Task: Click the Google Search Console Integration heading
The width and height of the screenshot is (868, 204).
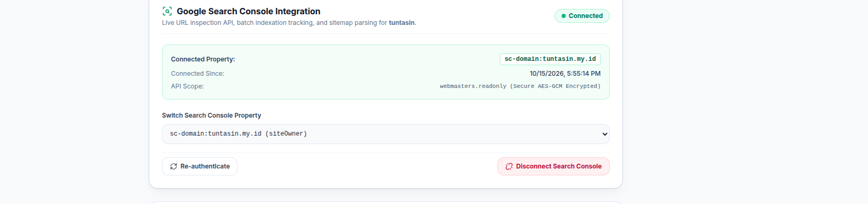Action: tap(248, 11)
